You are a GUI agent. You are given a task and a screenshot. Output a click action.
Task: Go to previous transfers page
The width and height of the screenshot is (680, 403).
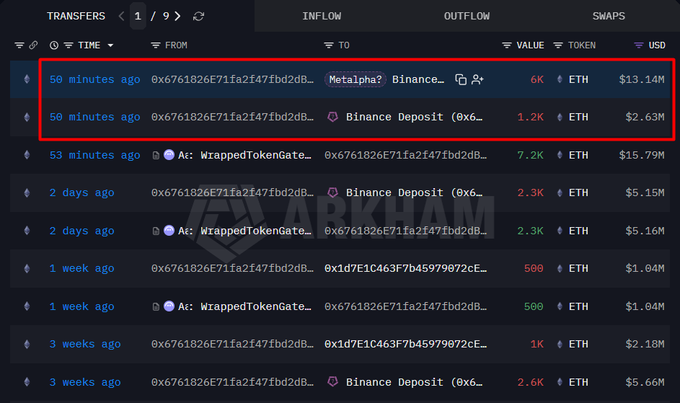pyautogui.click(x=121, y=16)
